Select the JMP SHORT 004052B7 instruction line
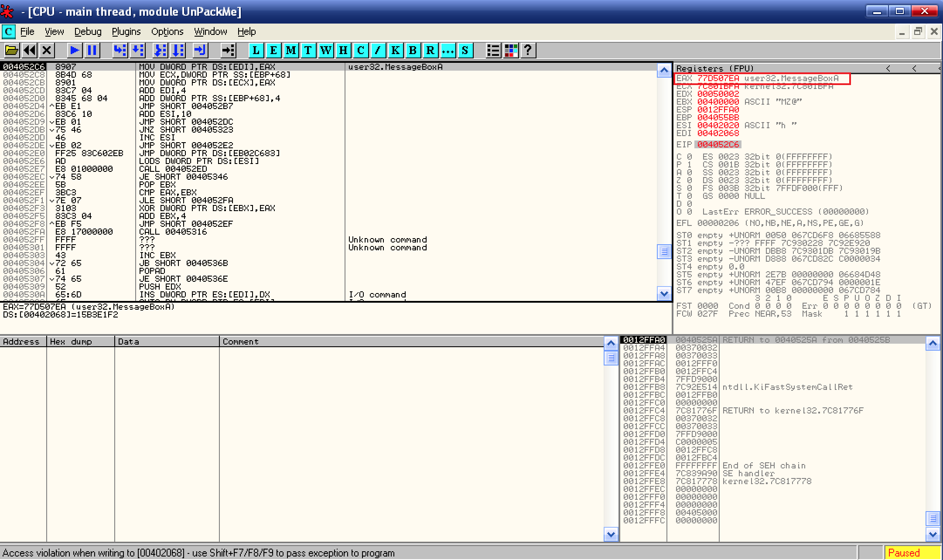The height and width of the screenshot is (560, 943). (186, 106)
